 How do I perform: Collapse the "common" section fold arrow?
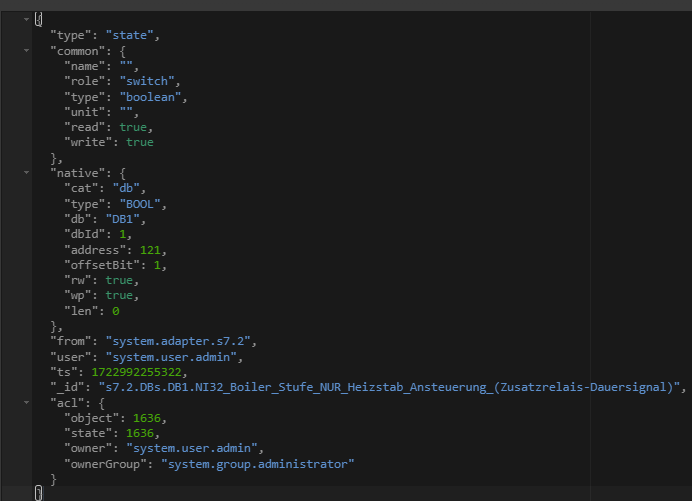(26, 49)
